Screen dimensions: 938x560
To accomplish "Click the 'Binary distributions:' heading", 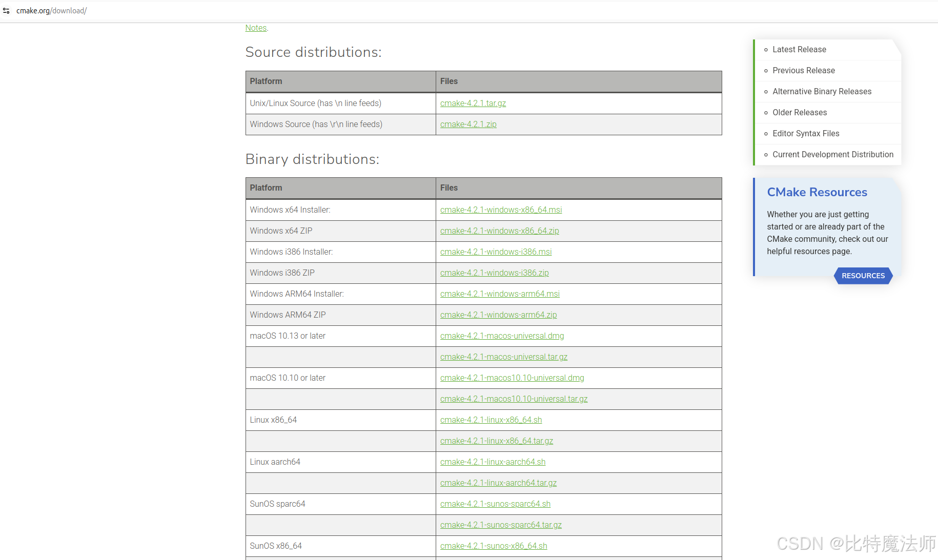I will coord(312,159).
